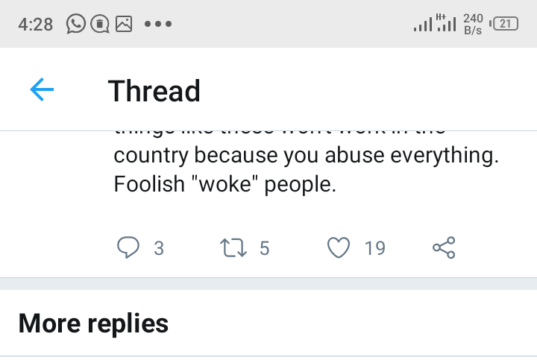
Task: Tap the image notification icon
Action: click(124, 24)
